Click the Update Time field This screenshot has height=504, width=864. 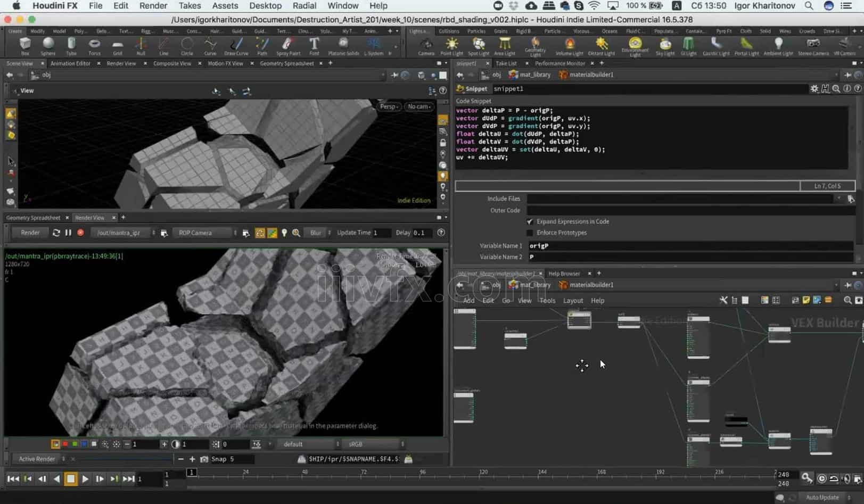382,233
